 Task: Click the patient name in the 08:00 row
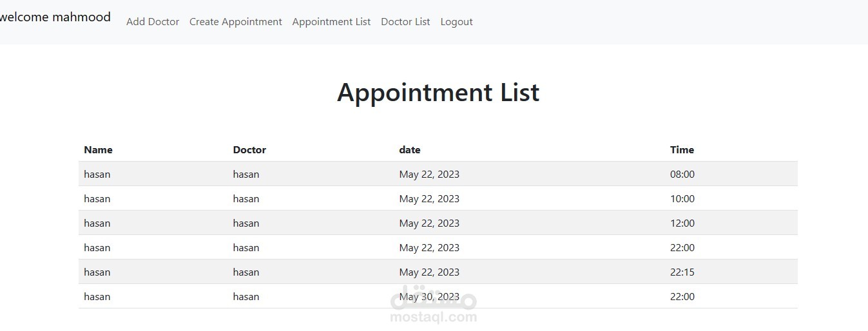pos(97,175)
